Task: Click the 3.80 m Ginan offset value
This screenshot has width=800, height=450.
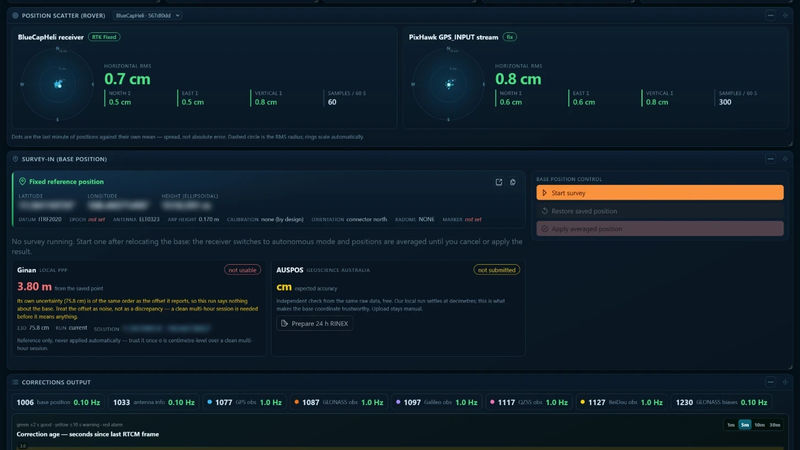Action: point(34,287)
